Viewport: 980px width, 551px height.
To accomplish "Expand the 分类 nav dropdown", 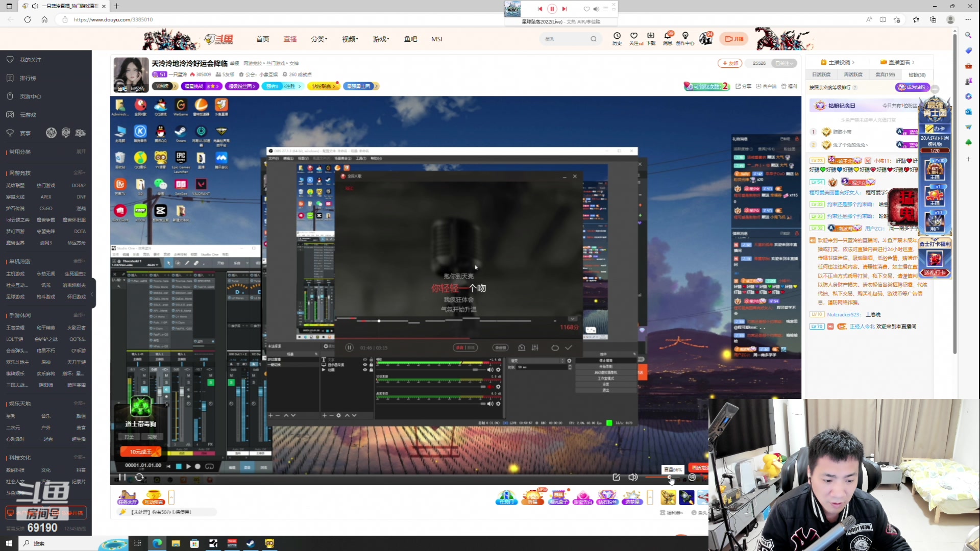I will (318, 39).
